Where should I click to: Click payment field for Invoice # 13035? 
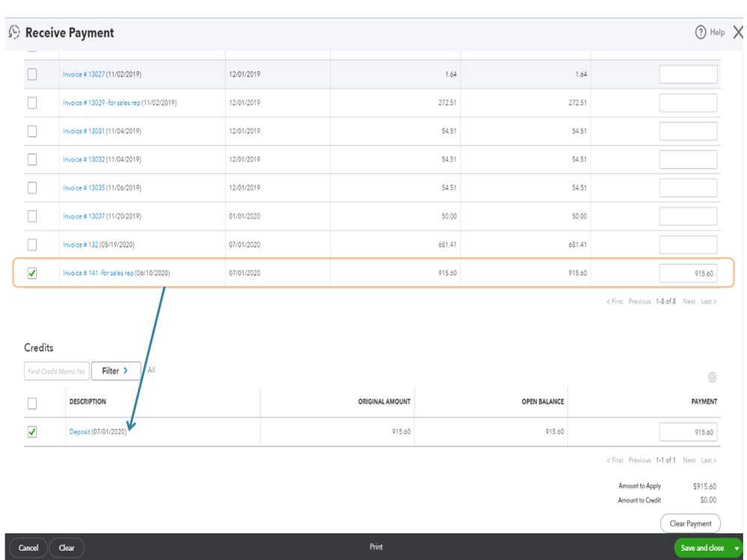click(x=688, y=188)
